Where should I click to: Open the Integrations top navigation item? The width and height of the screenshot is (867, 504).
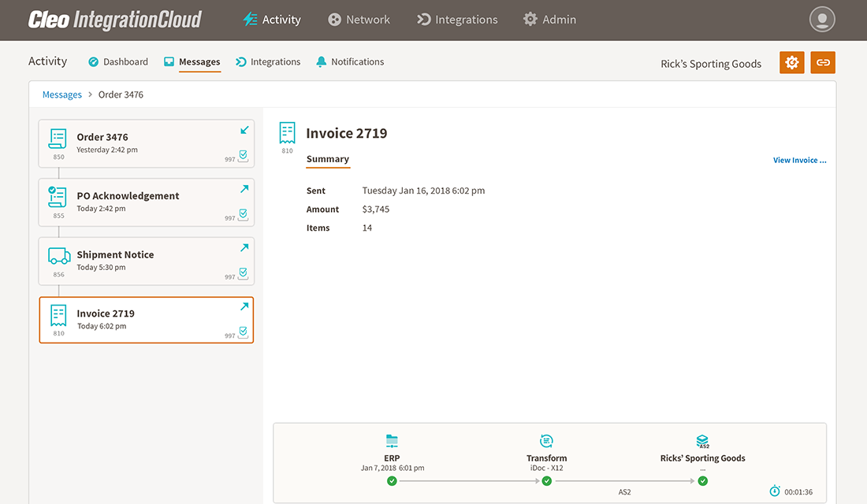(x=457, y=20)
